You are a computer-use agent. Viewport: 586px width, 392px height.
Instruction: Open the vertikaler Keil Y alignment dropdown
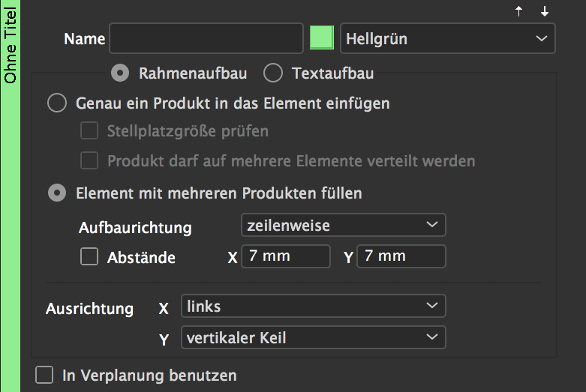point(313,337)
